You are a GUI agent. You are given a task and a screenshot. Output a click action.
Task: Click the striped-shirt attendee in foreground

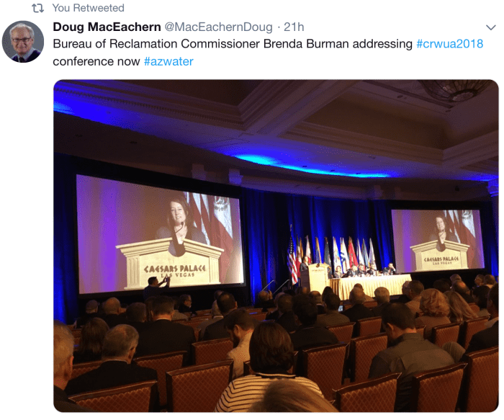(269, 370)
